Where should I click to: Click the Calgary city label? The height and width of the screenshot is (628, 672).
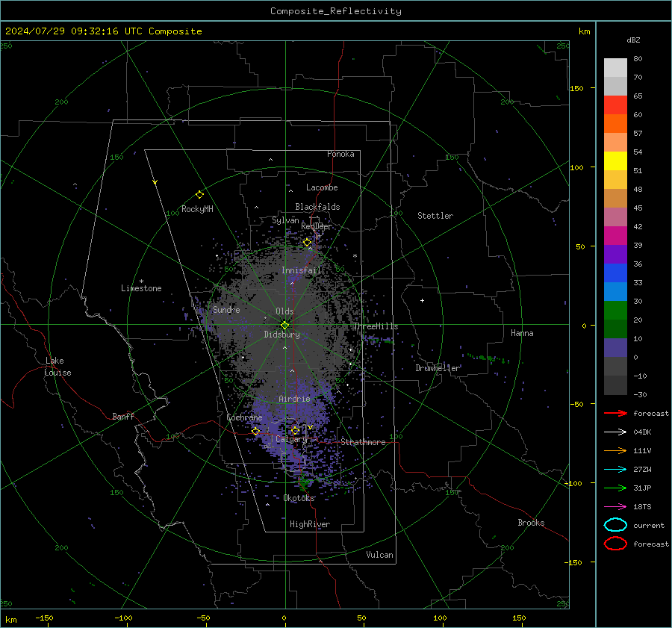point(291,439)
